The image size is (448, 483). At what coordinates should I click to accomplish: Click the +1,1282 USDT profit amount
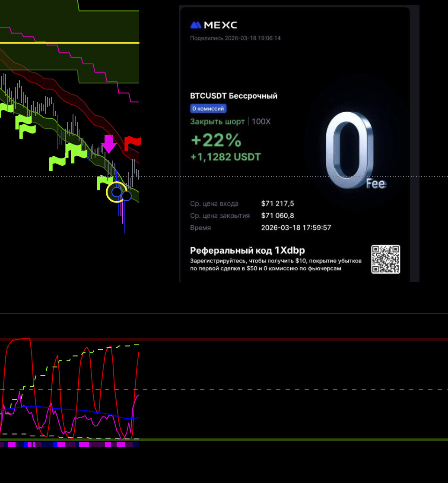[x=226, y=157]
